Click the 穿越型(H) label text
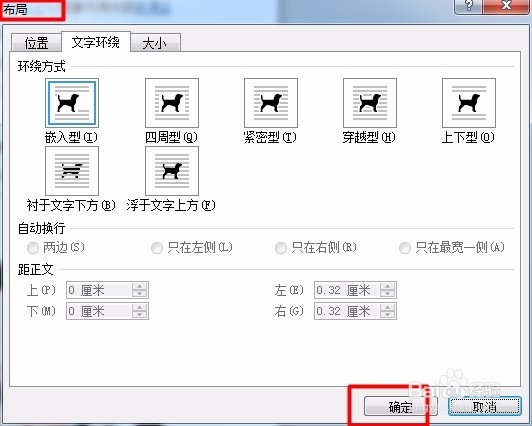Viewport: 532px width, 426px height. coord(369,137)
